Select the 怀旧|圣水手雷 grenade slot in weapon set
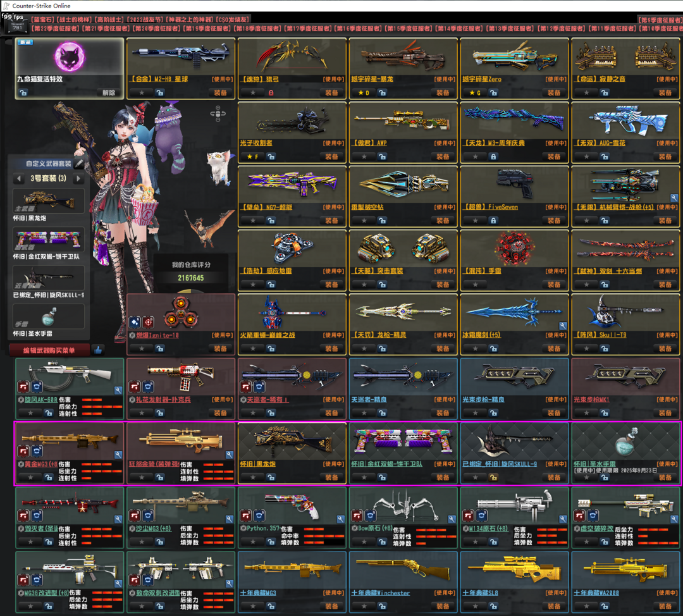 tap(48, 317)
